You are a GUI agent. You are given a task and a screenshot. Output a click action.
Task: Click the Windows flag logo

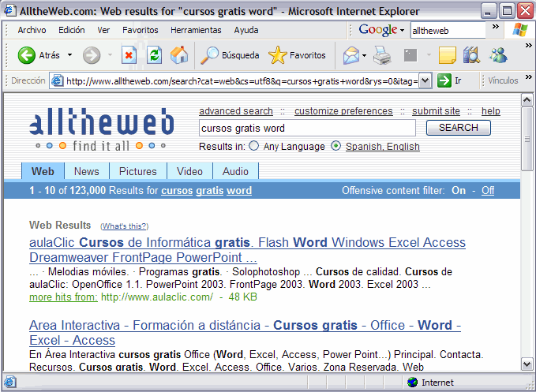pos(520,30)
